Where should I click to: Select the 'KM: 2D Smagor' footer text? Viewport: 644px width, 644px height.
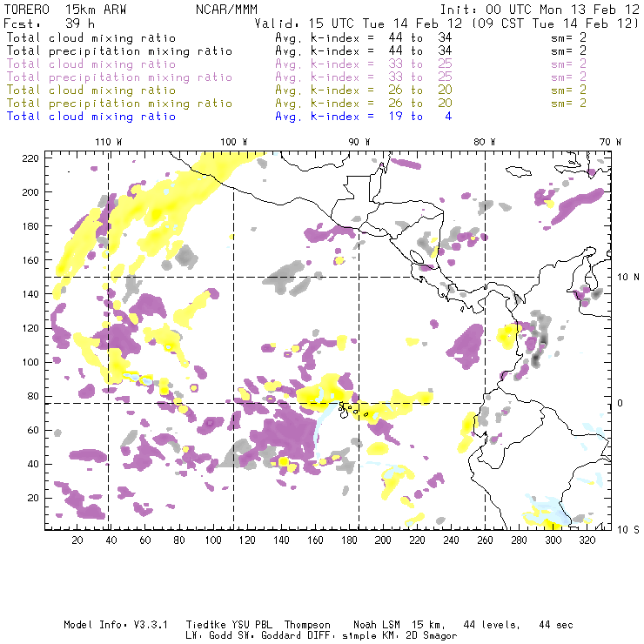pos(418,636)
